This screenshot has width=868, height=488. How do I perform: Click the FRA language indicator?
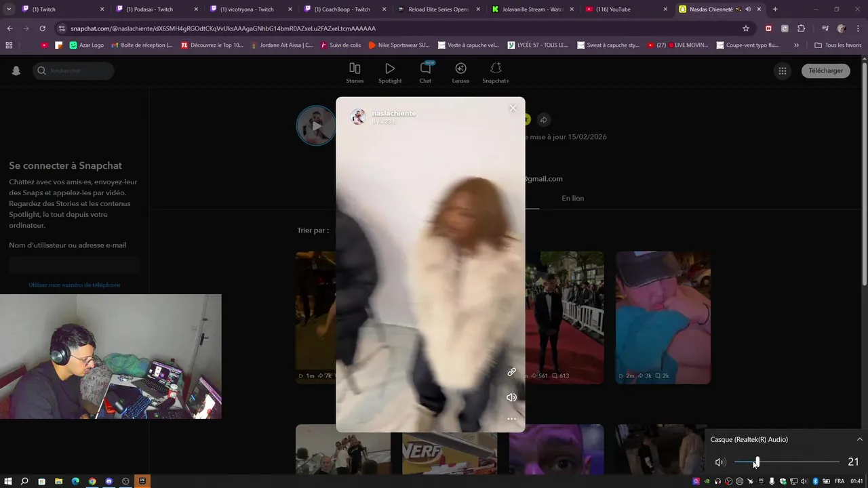[x=840, y=481]
